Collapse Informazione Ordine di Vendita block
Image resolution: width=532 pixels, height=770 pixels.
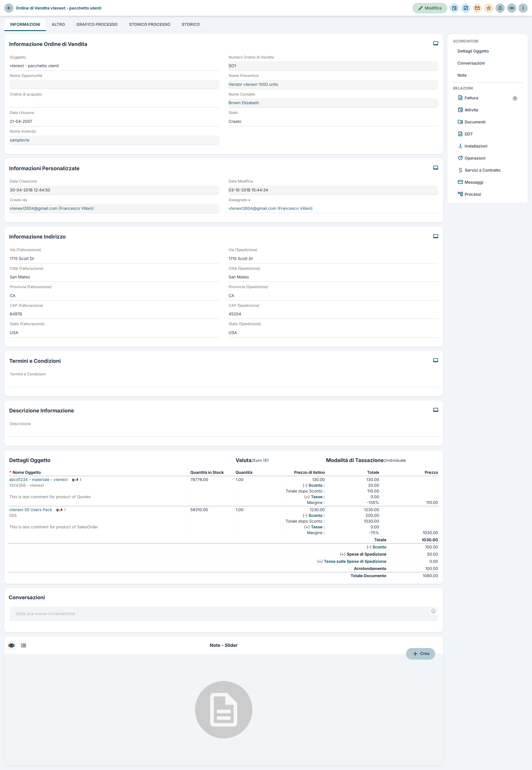tap(435, 43)
